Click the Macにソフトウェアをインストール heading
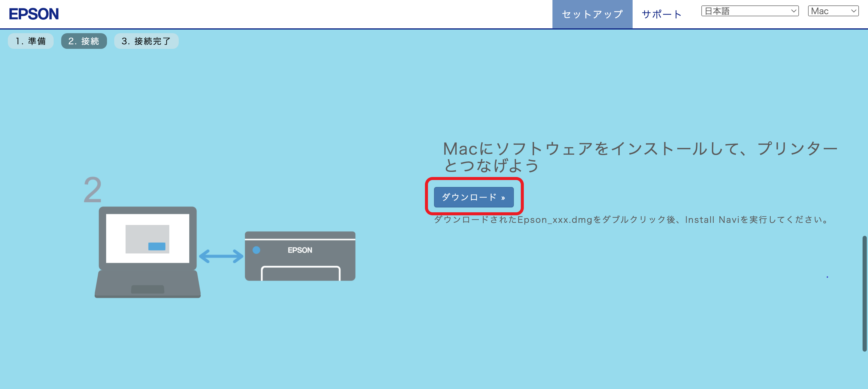 point(640,157)
